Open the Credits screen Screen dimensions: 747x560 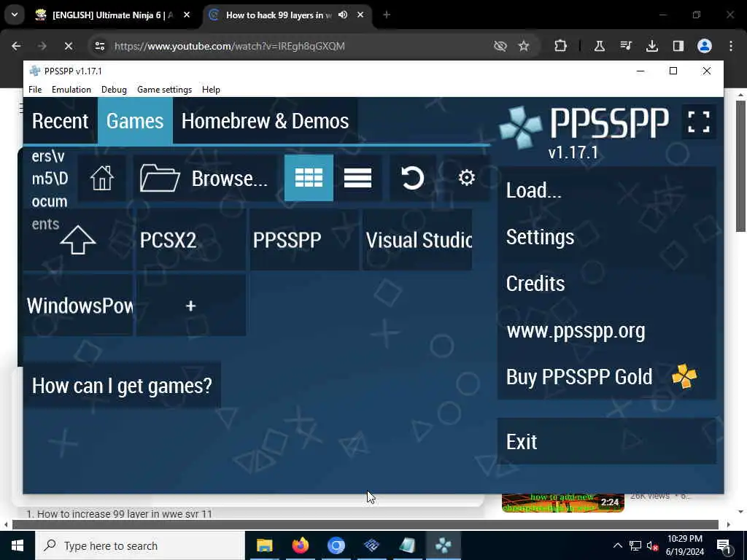pyautogui.click(x=606, y=284)
